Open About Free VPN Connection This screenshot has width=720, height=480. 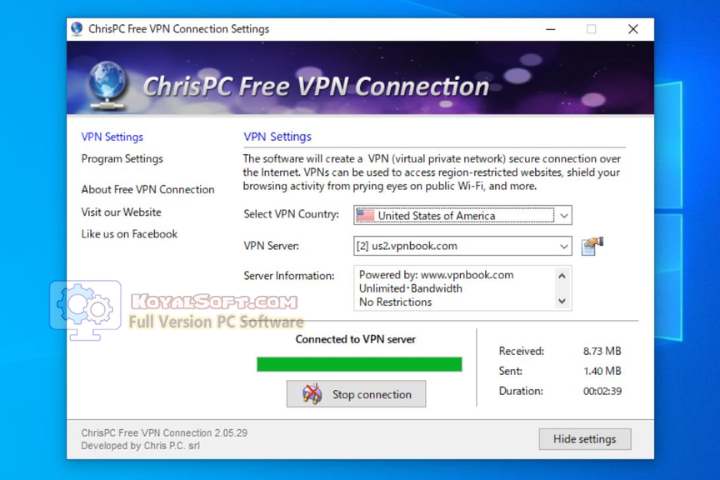click(x=148, y=189)
